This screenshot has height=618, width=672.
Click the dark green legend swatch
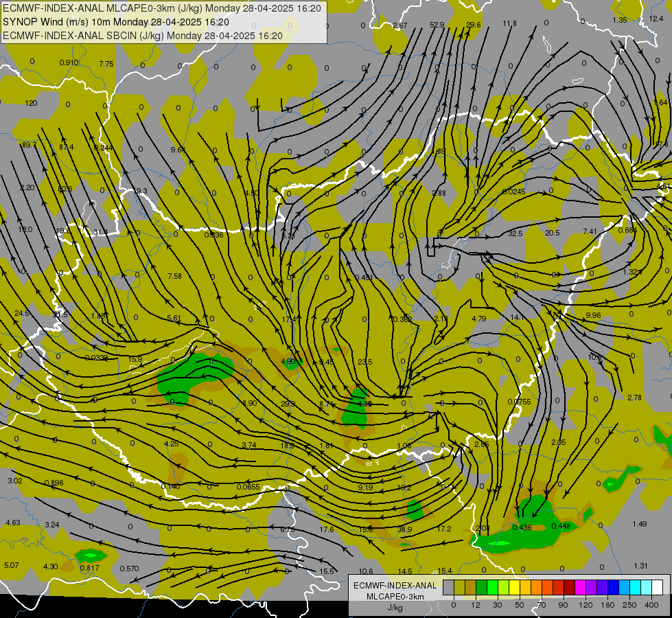[481, 588]
